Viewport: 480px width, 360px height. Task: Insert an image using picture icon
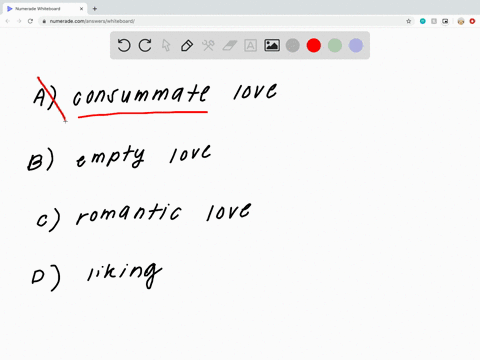(272, 45)
